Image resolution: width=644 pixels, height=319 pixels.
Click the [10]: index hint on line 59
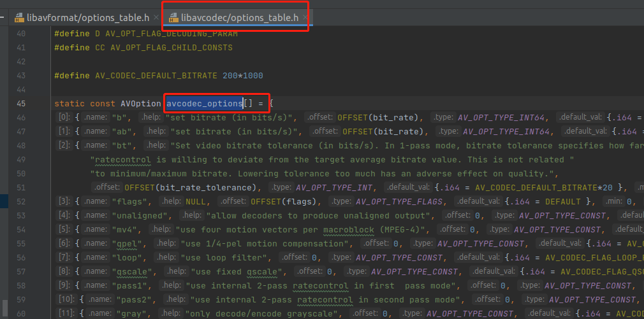pyautogui.click(x=67, y=300)
